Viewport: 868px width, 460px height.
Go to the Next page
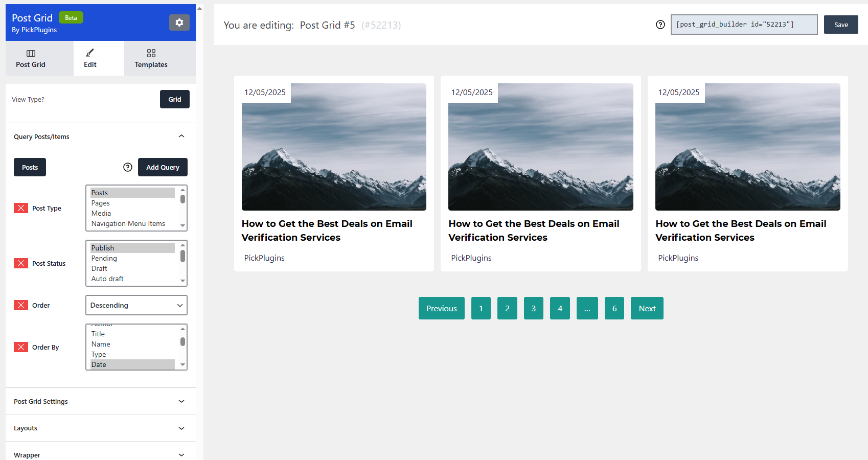click(x=647, y=308)
